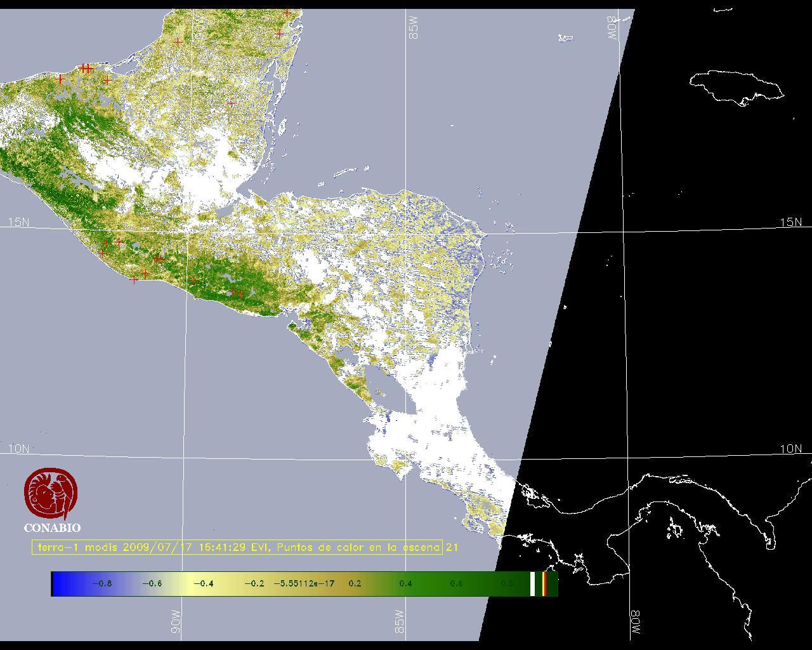
Task: Click the topmost red hot spot cross
Action: tap(287, 13)
